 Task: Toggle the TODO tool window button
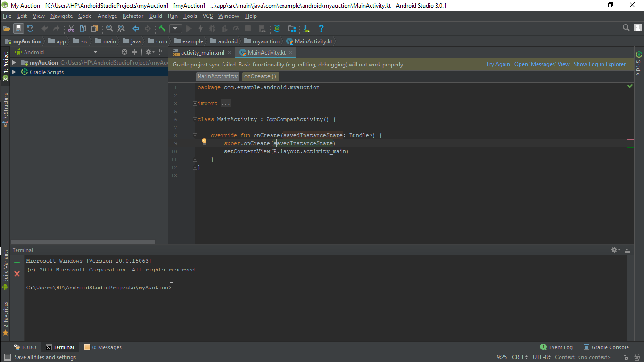pyautogui.click(x=25, y=347)
